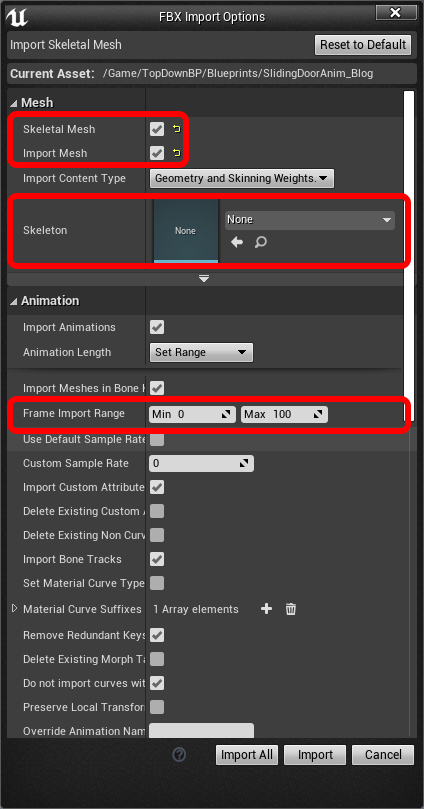Toggle Remove Redundant Keys checkbox
Screen dimensions: 424x809
tap(157, 635)
